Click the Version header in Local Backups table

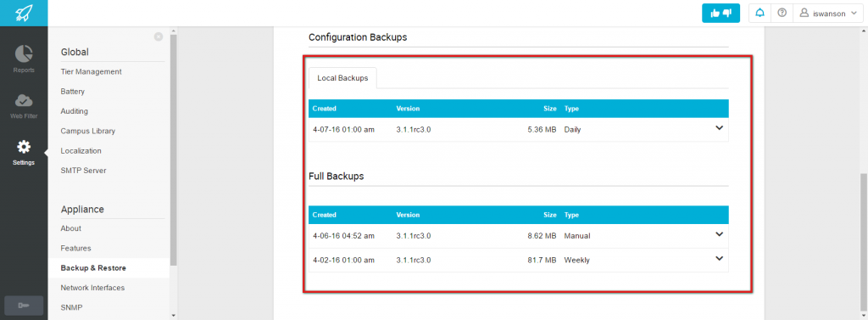point(408,109)
